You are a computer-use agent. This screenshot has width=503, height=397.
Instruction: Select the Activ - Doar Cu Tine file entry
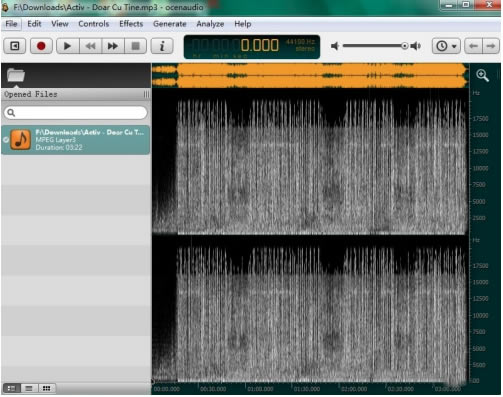pos(76,140)
